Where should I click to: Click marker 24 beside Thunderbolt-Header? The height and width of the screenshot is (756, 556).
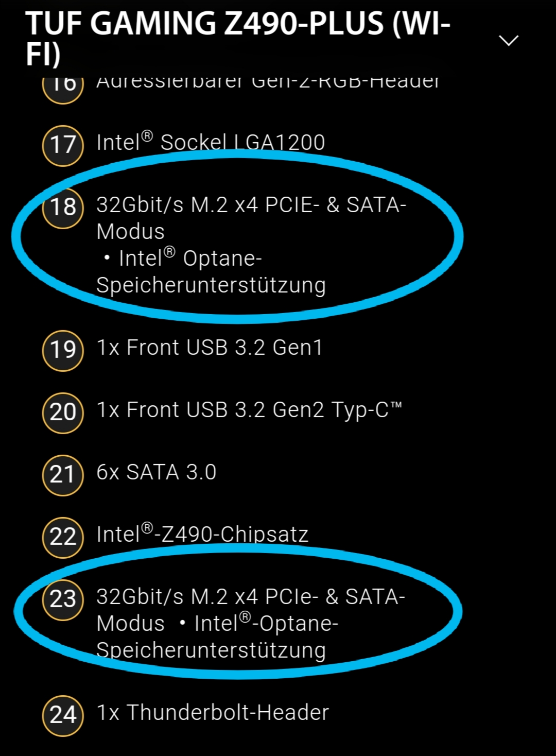pos(62,713)
